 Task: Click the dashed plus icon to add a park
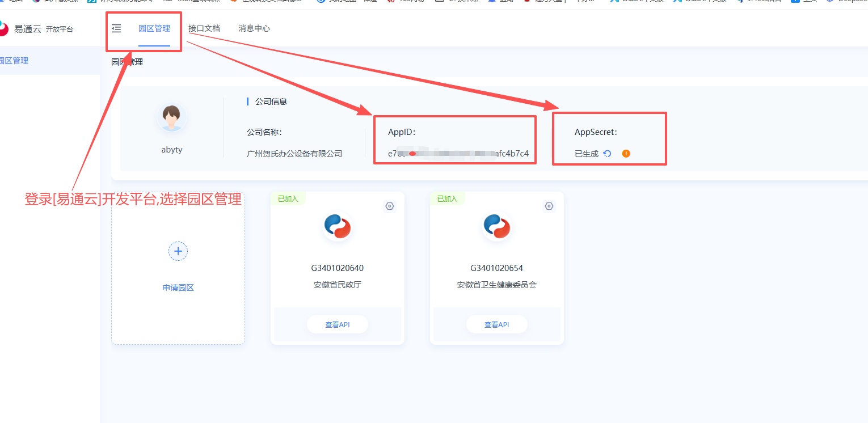click(178, 251)
